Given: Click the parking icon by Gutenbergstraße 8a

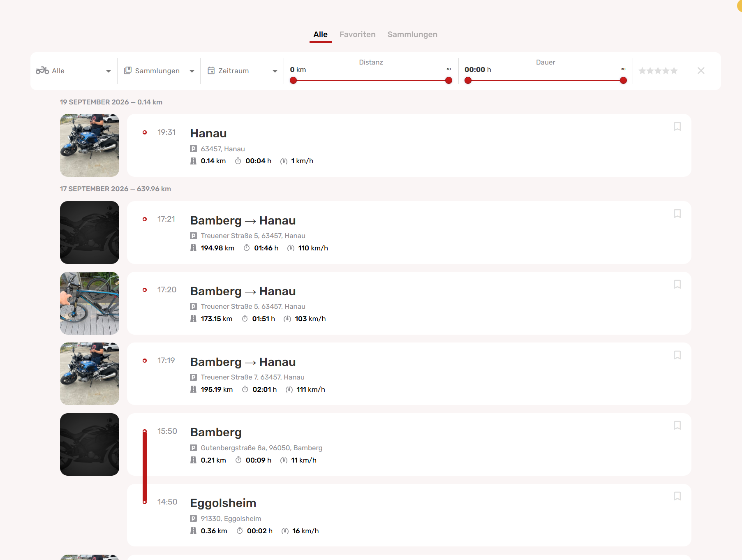Looking at the screenshot, I should (x=193, y=448).
